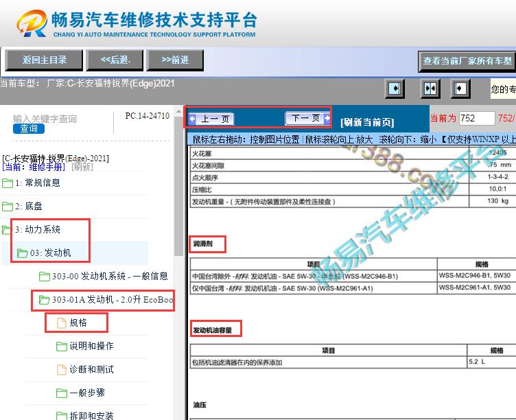The image size is (516, 420).
Task: Click the 火花塞间隙 table row label
Action: pos(208,165)
